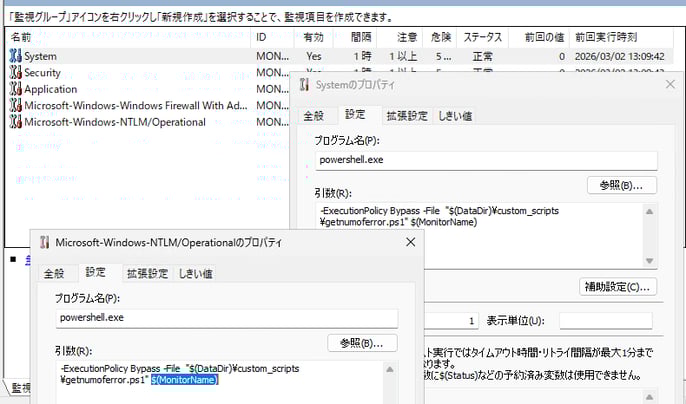Viewport: 686px width, 404px height.
Task: Open しきい値 tab in NTLM/Operational properties
Action: click(x=196, y=274)
